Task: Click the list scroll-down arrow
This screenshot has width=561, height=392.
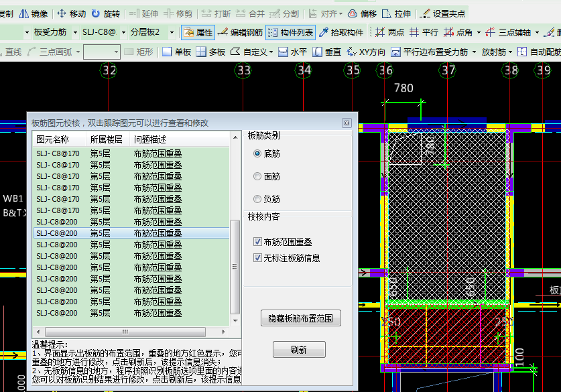Action: click(235, 320)
